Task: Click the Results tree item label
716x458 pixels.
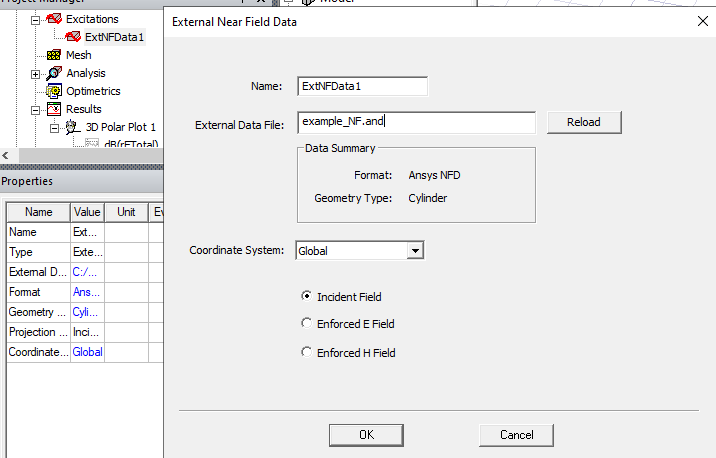Action: pos(84,109)
